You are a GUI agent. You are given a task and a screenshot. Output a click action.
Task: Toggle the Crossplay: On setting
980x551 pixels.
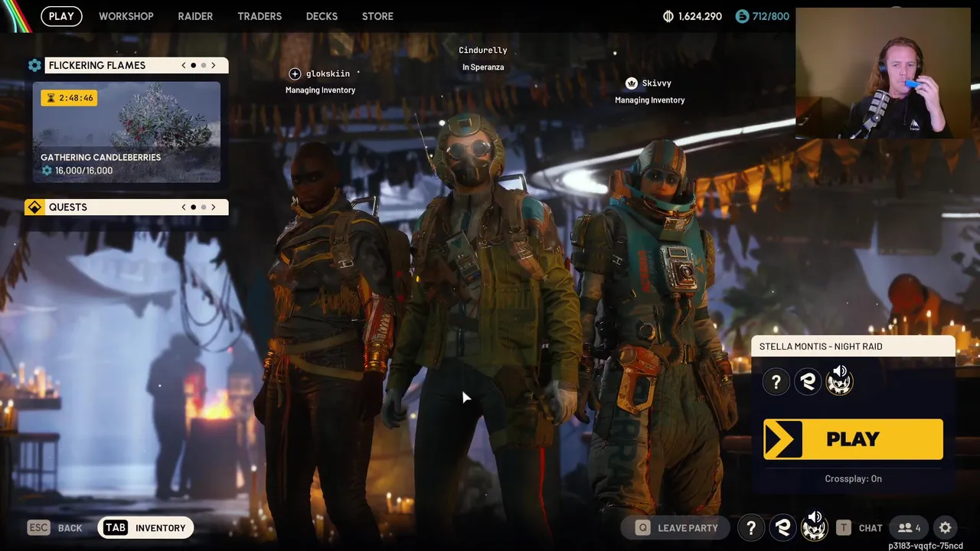pos(853,479)
